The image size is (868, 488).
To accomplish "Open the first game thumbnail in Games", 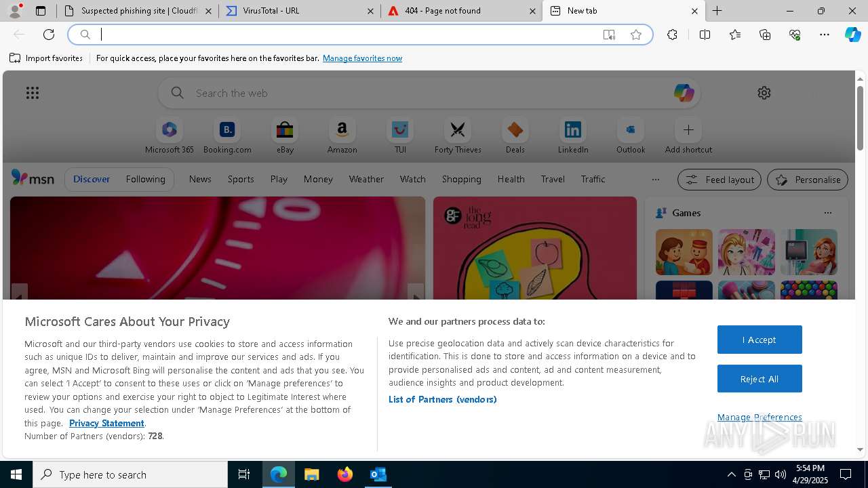I will (684, 252).
